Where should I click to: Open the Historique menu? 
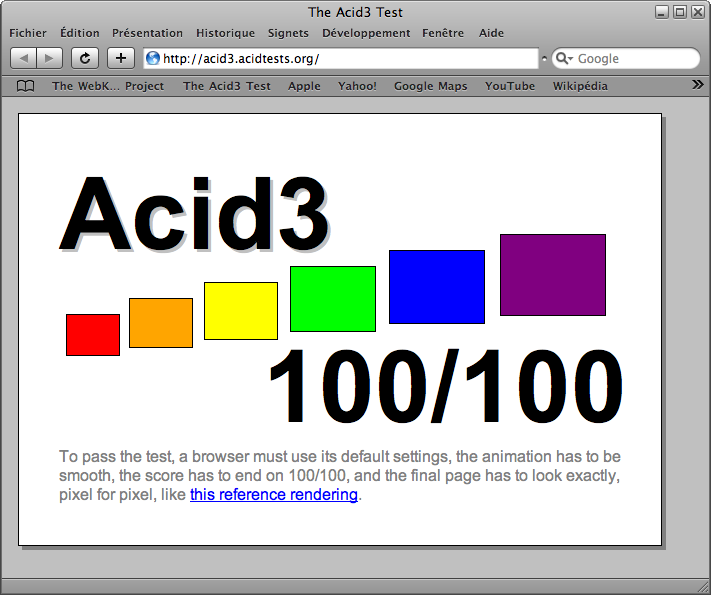[x=225, y=33]
